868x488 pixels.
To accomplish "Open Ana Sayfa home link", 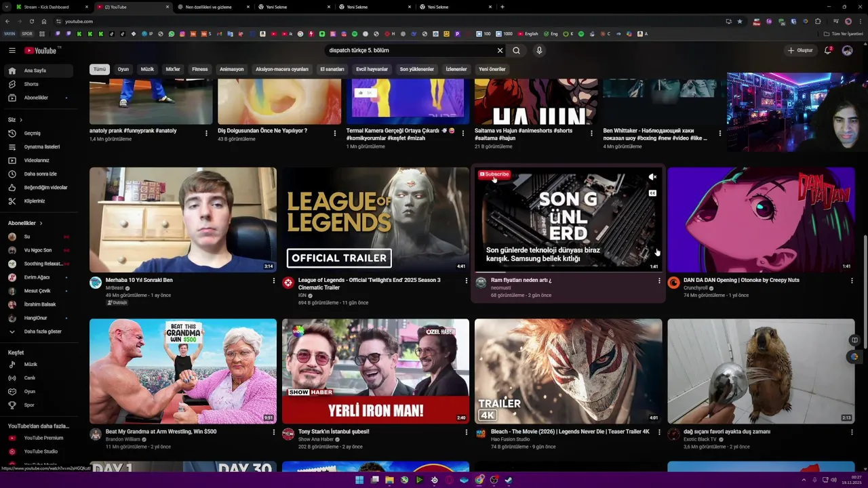I will click(39, 70).
